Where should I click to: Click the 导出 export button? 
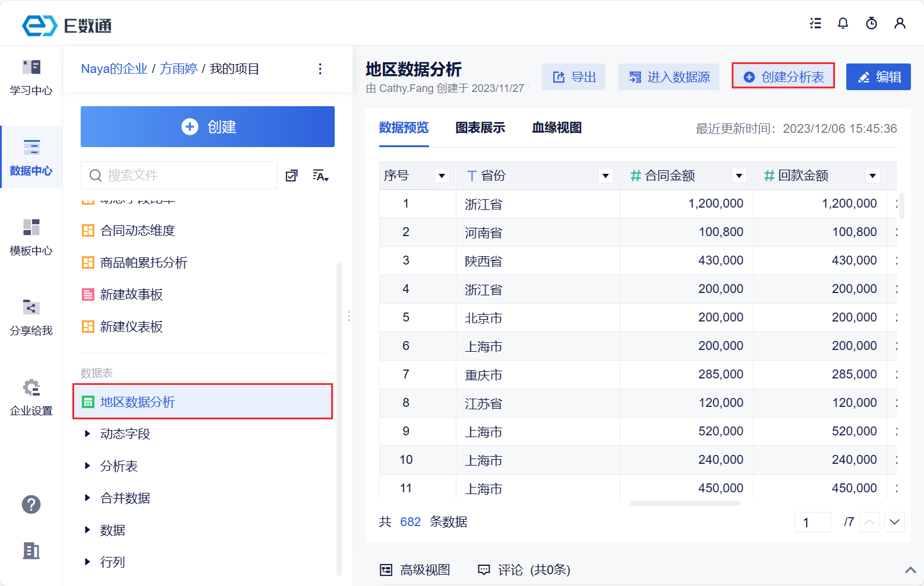573,77
